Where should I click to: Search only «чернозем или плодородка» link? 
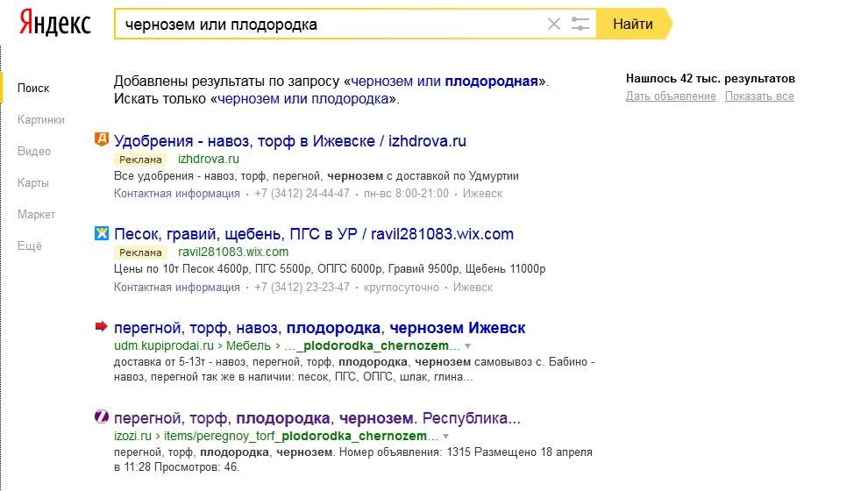(x=303, y=99)
